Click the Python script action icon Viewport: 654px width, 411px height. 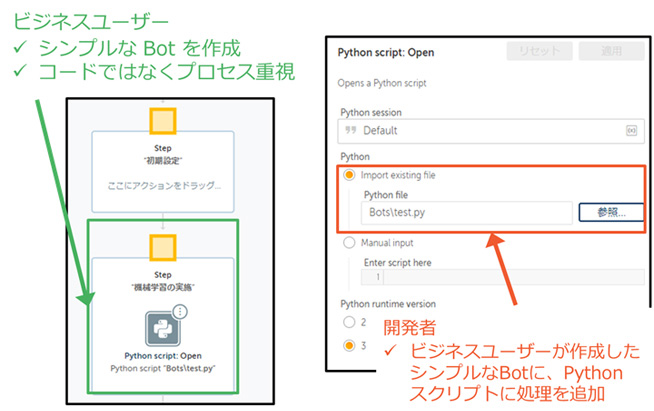(161, 328)
